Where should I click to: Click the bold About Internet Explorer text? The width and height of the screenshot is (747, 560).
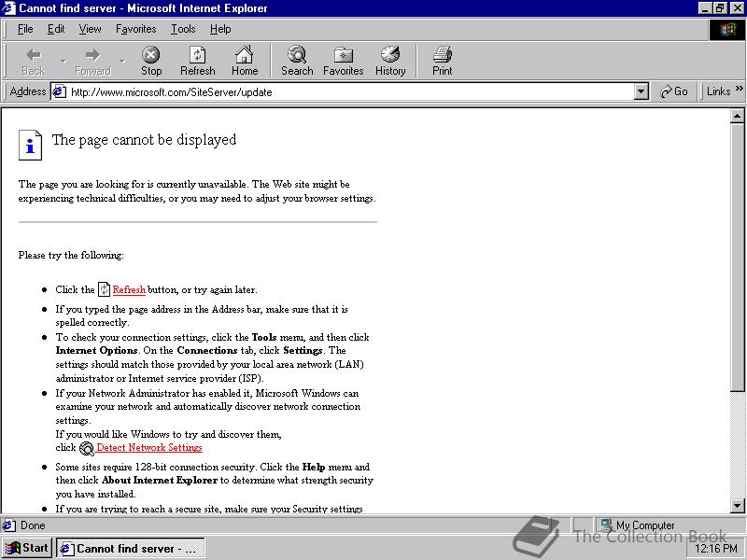tap(160, 480)
